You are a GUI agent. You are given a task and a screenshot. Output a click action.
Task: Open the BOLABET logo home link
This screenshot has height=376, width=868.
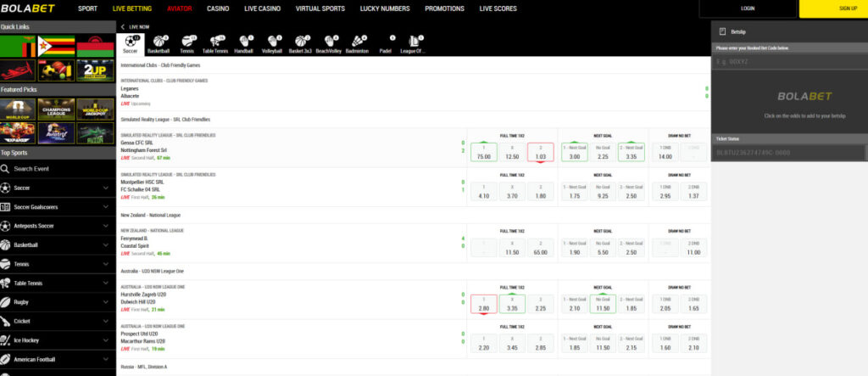click(x=28, y=8)
